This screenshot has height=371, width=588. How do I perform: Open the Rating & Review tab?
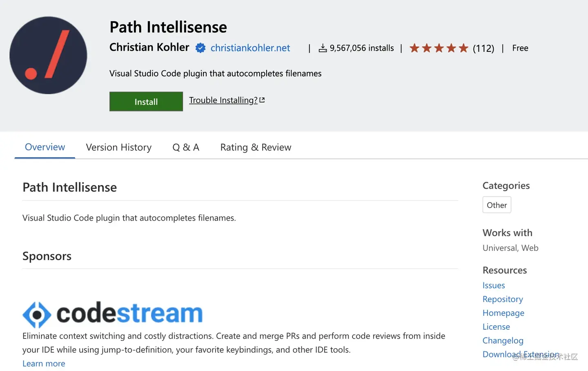(256, 147)
